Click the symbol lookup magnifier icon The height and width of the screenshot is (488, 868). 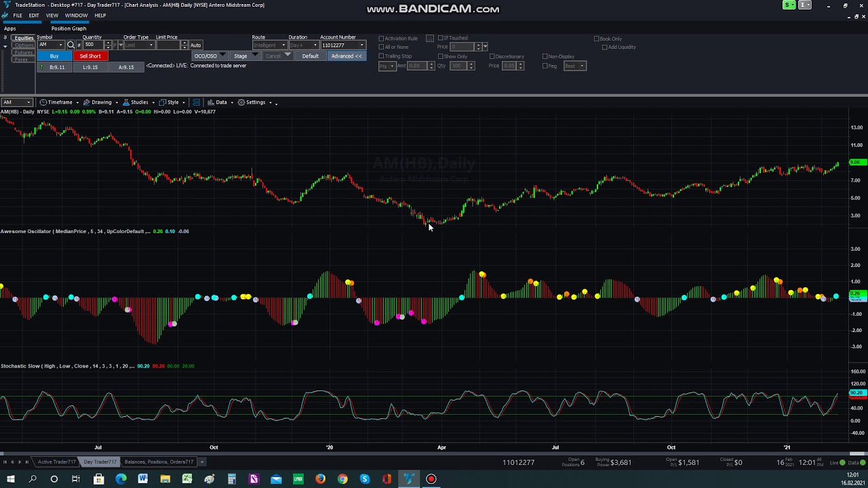pyautogui.click(x=71, y=45)
